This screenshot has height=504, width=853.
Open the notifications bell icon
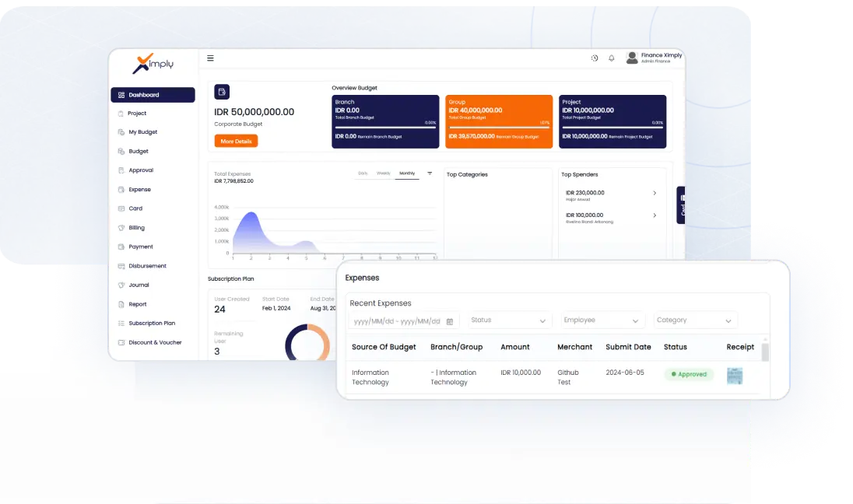(x=611, y=58)
